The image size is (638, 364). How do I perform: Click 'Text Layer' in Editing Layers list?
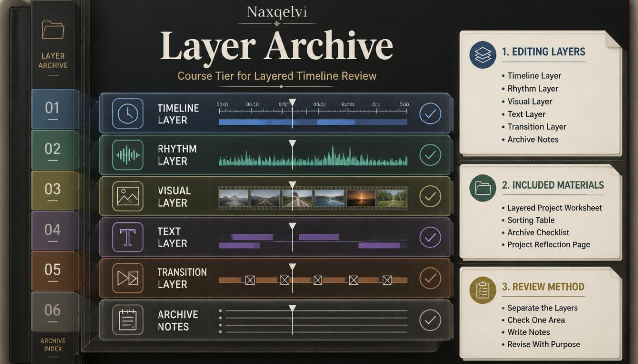tap(526, 114)
